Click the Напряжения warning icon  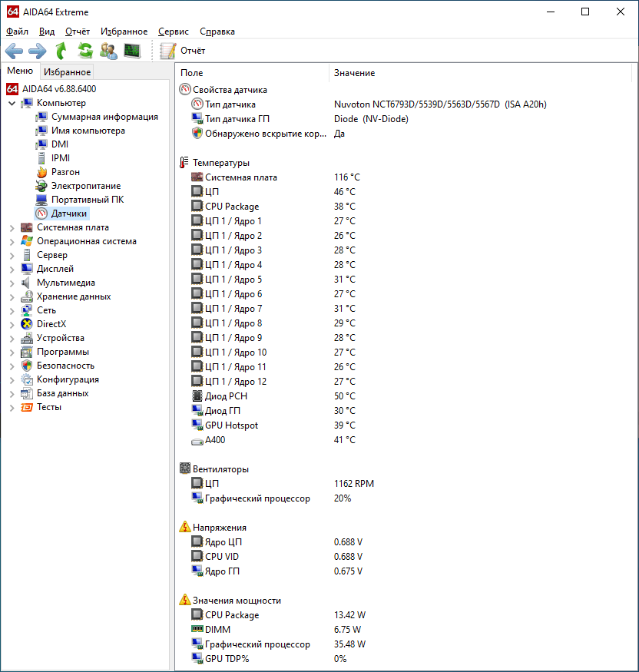pos(185,527)
